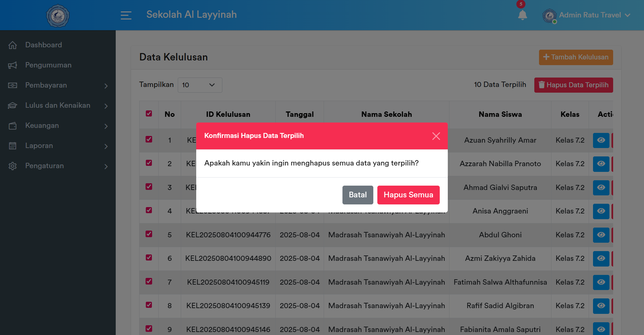Go to Dashboard in sidebar
Screen dimensions: 644x335
pyautogui.click(x=44, y=45)
